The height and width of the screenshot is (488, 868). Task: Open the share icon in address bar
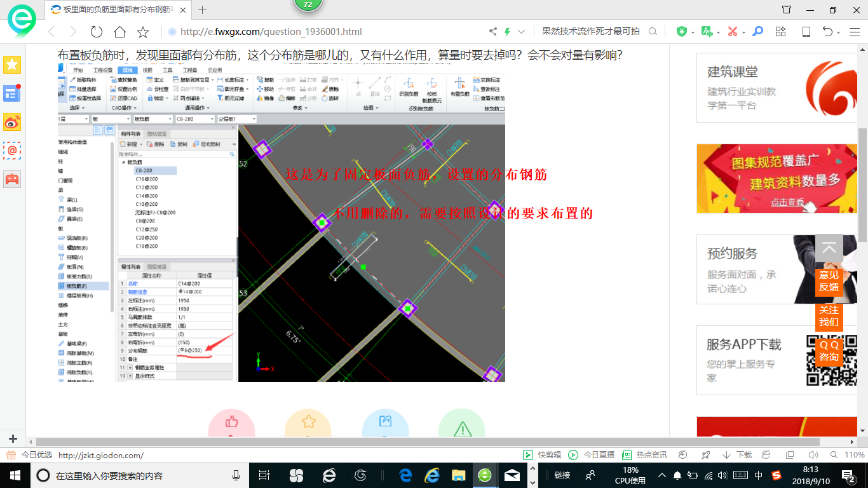pyautogui.click(x=493, y=32)
